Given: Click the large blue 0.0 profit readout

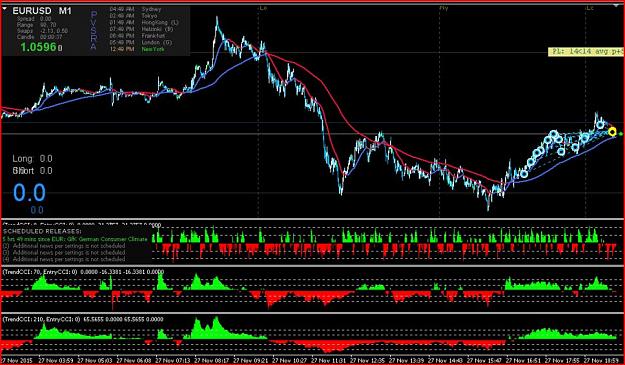Looking at the screenshot, I should click(29, 193).
